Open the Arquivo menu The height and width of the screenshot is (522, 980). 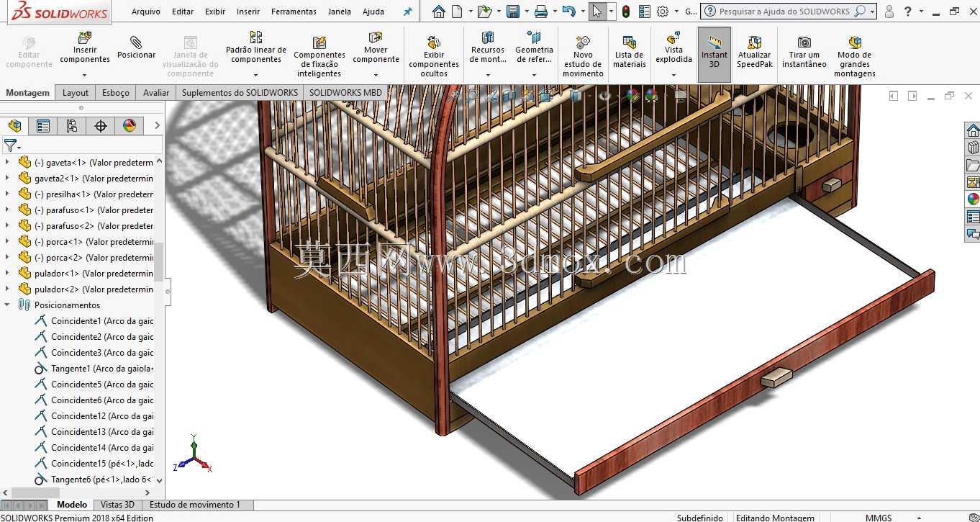146,12
